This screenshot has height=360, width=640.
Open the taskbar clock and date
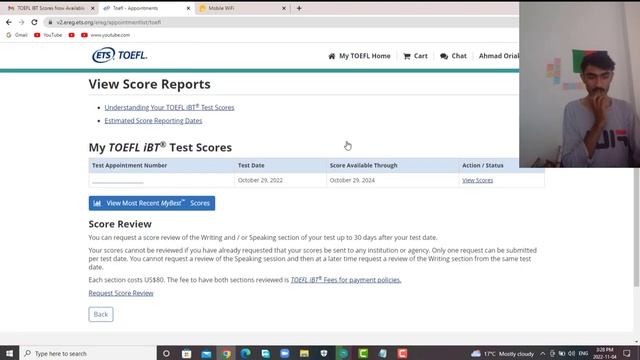coord(604,353)
